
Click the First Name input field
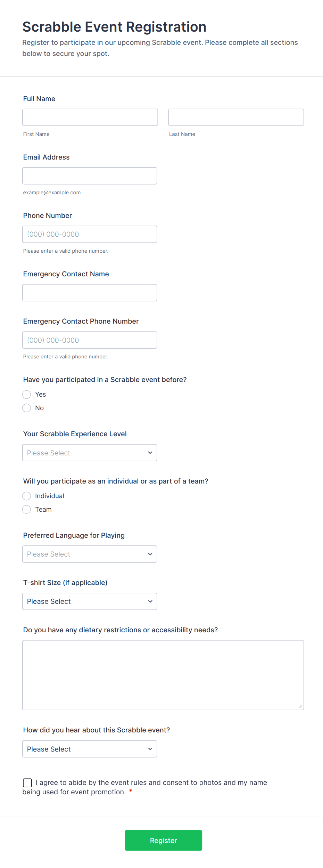[90, 117]
